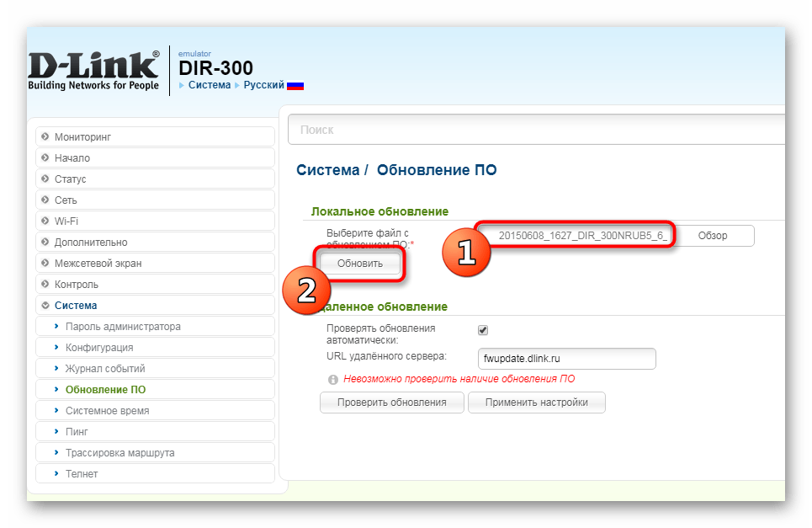Click the Локальное обновление heading
This screenshot has height=528, width=812.
(x=379, y=211)
